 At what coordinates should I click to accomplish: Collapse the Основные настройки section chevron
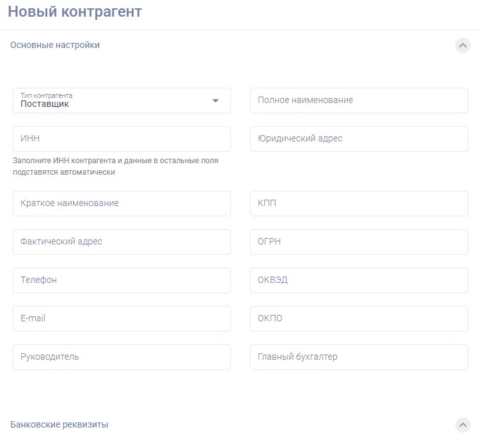462,45
